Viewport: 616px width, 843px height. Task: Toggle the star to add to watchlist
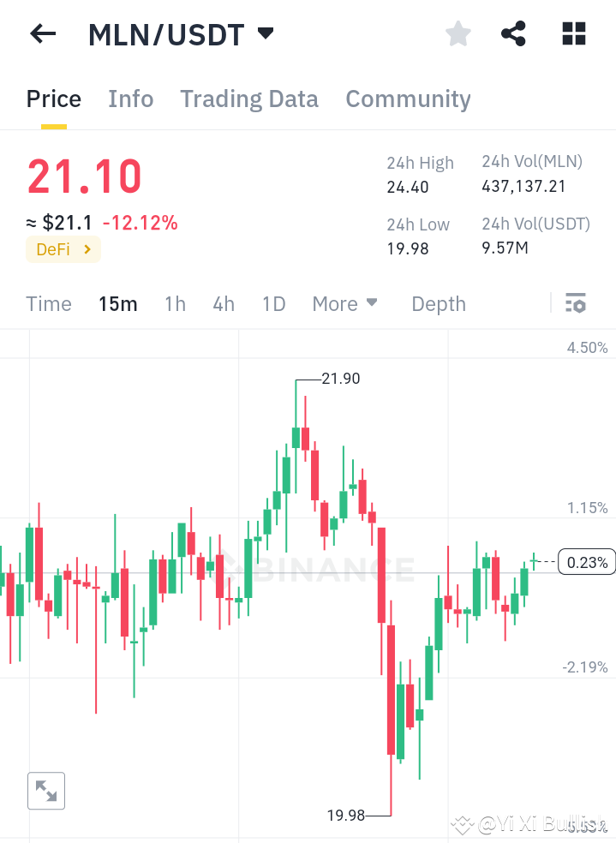(x=458, y=33)
